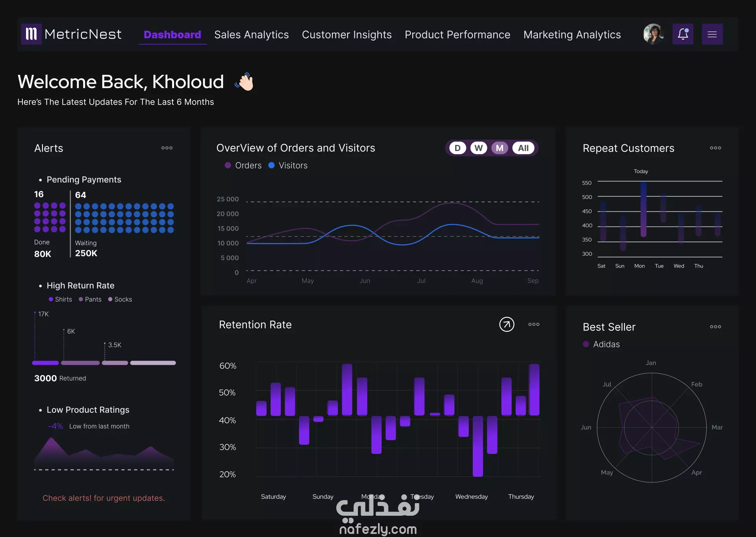
Task: Toggle the Orders legend item
Action: click(x=243, y=166)
